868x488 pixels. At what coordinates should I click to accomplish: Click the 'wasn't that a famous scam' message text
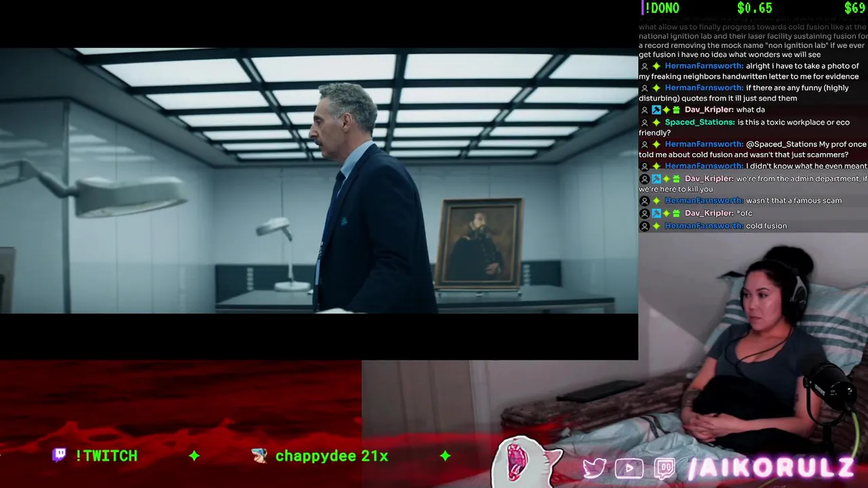coord(793,201)
